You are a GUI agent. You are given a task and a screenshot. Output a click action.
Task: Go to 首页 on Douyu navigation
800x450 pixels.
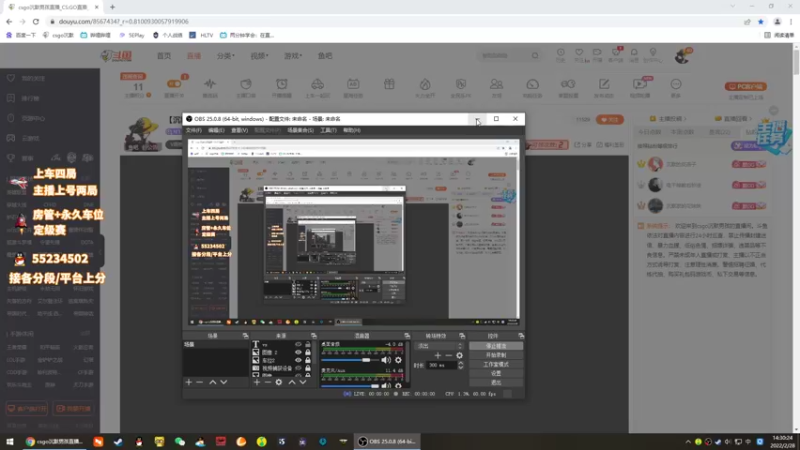[x=164, y=56]
